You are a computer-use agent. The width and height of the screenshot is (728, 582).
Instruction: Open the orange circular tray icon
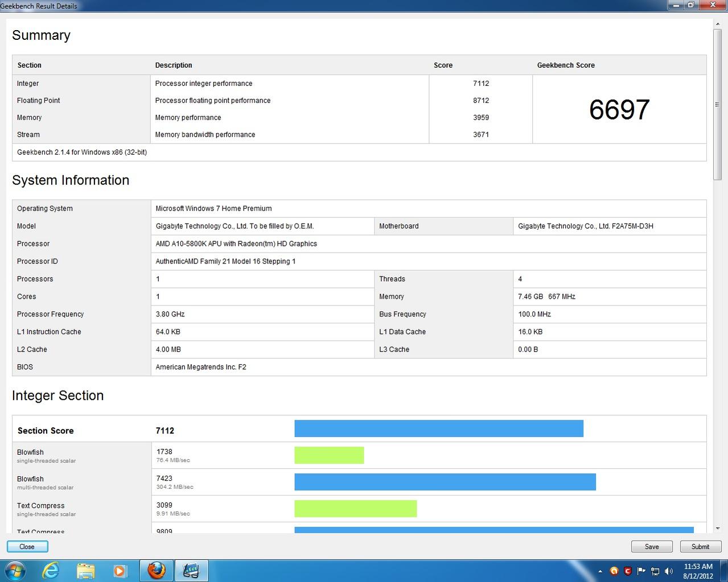point(614,571)
